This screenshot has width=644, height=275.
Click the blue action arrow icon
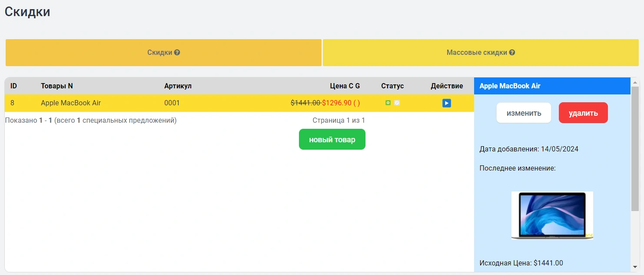pos(447,103)
